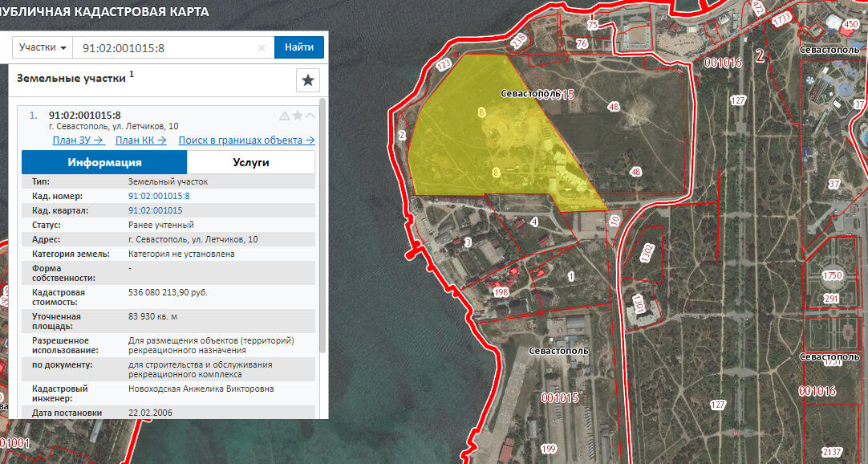Click engineer name Новоходская Анжелика Викторовна
This screenshot has height=464, width=868.
coord(201,389)
